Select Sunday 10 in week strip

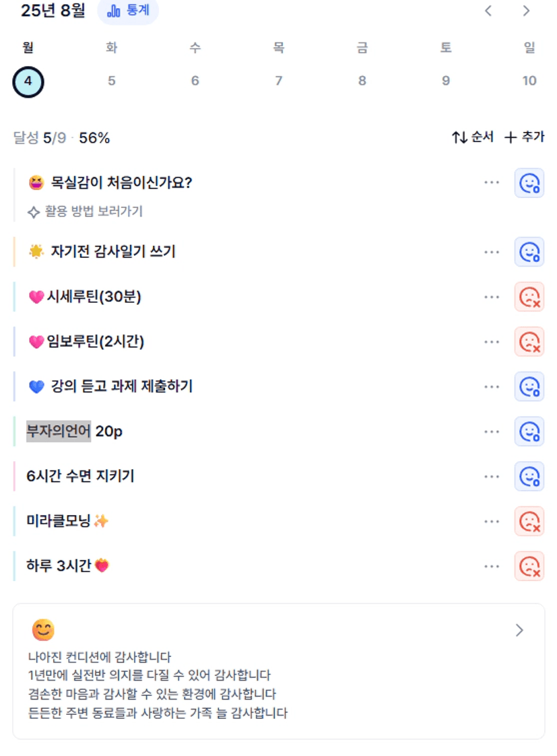(x=529, y=81)
